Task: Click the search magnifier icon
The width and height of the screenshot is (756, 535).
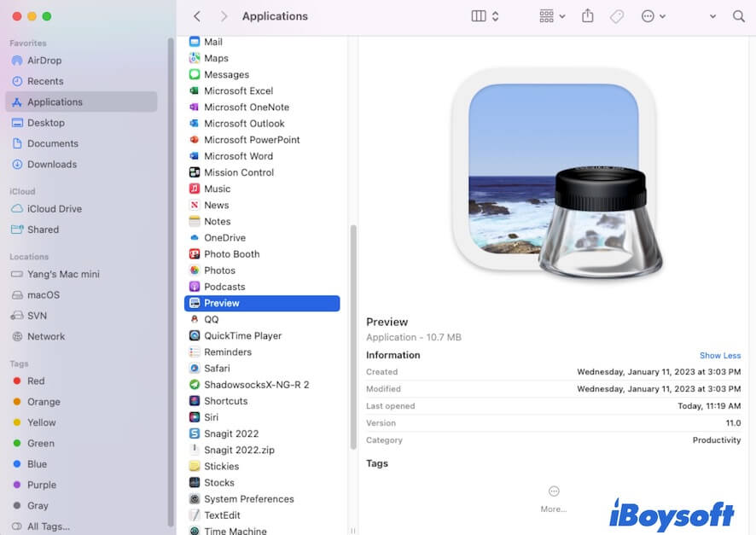Action: click(x=738, y=15)
